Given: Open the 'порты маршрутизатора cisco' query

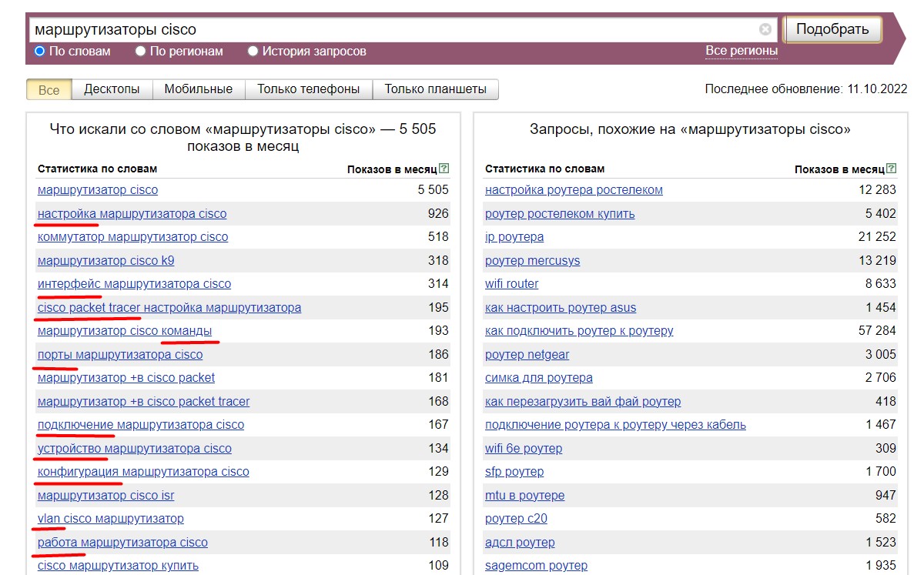Looking at the screenshot, I should coord(120,355).
